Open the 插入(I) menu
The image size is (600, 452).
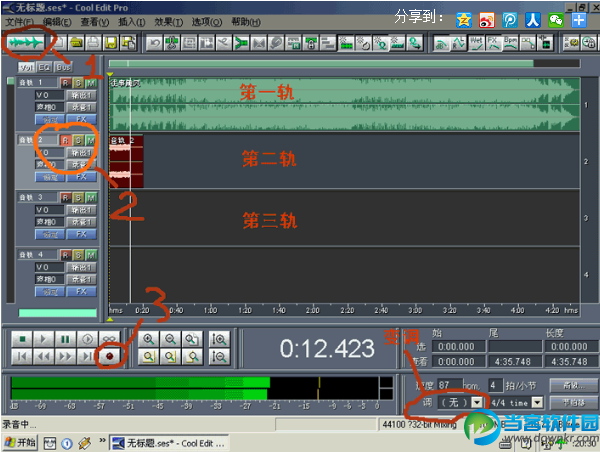click(131, 22)
